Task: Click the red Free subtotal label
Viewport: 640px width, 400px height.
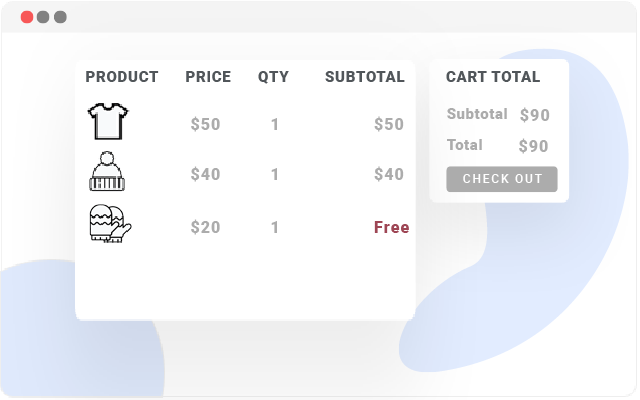Action: [x=391, y=228]
